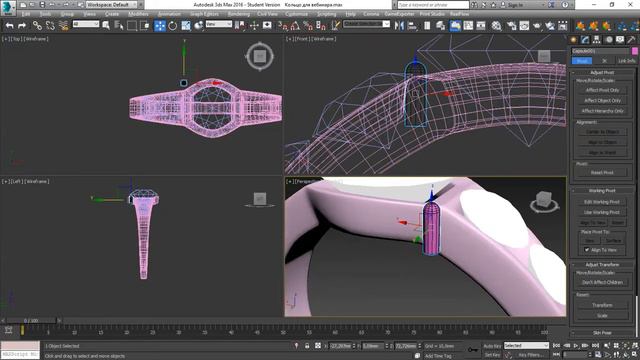The image size is (640, 360).
Task: Collapse the Adjust Pivot rollout
Action: coord(602,72)
